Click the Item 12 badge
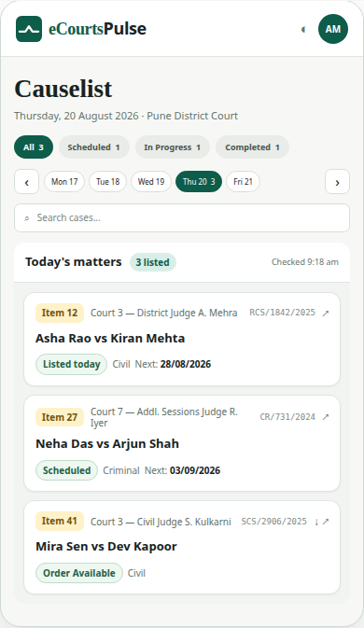364x628 pixels. coord(60,313)
